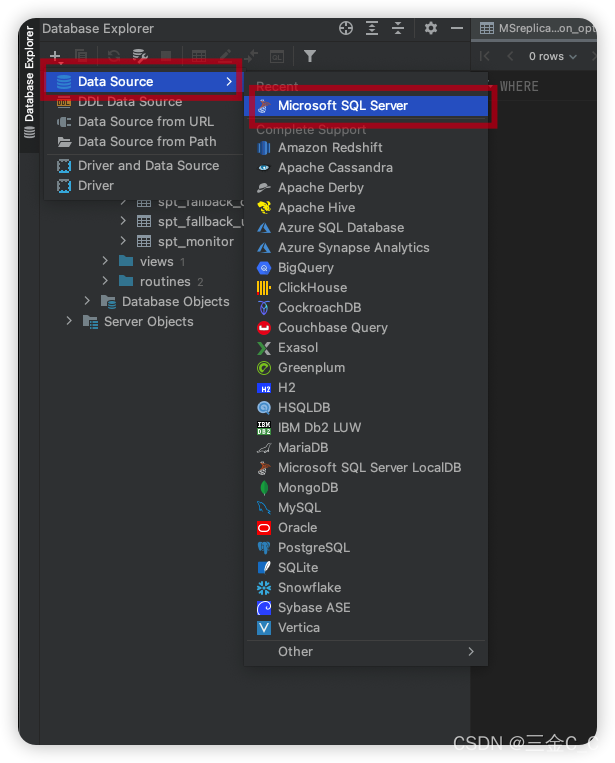Choose the Driver menu item
Viewport: 615px width, 763px height.
tap(144, 186)
